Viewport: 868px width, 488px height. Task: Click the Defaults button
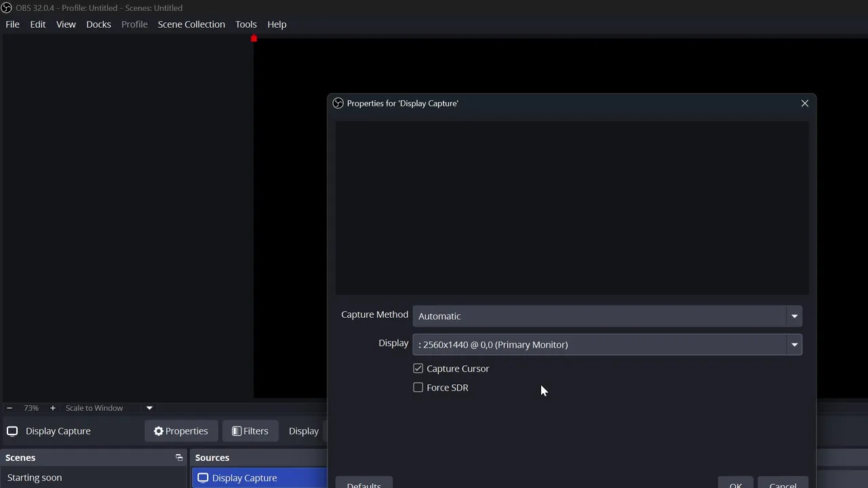363,483
